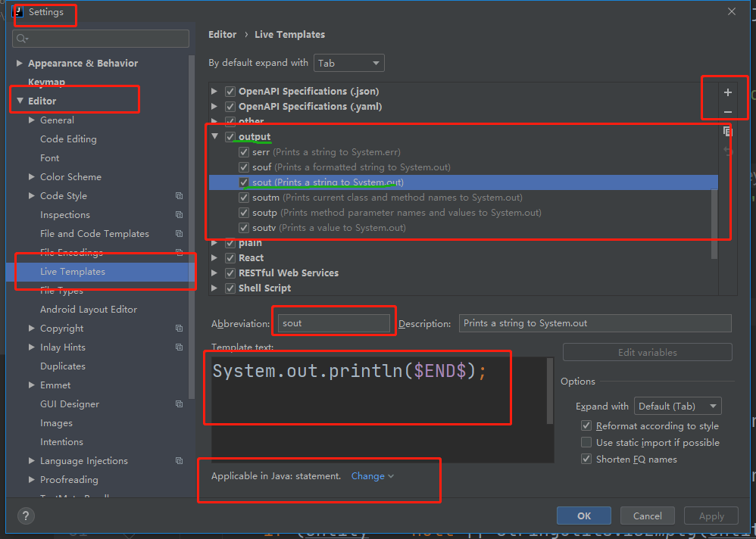Screen dimensions: 756x539
Task: Click the project icon next to Inlay Hints
Action: 179,347
